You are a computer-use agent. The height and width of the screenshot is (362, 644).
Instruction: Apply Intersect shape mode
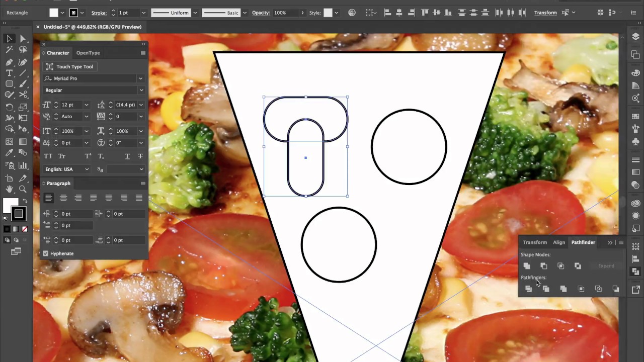(x=561, y=266)
